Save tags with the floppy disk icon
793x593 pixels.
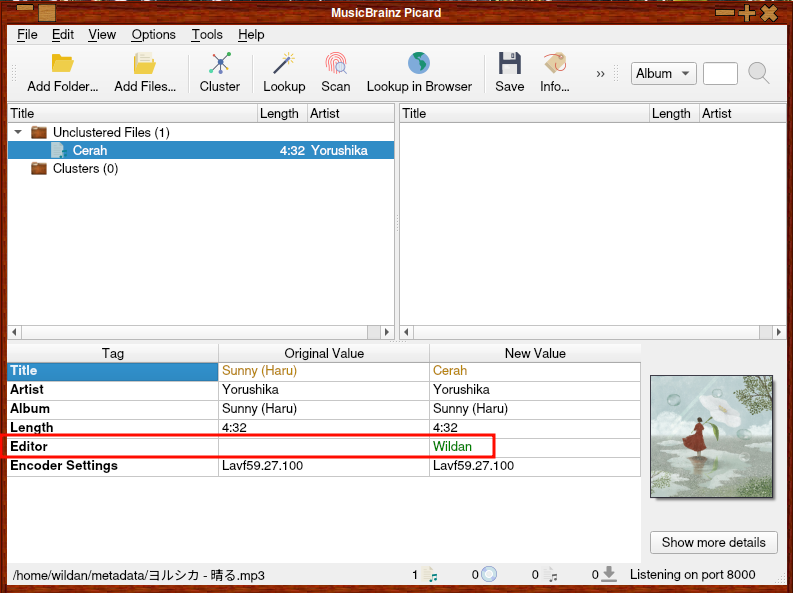tap(509, 65)
